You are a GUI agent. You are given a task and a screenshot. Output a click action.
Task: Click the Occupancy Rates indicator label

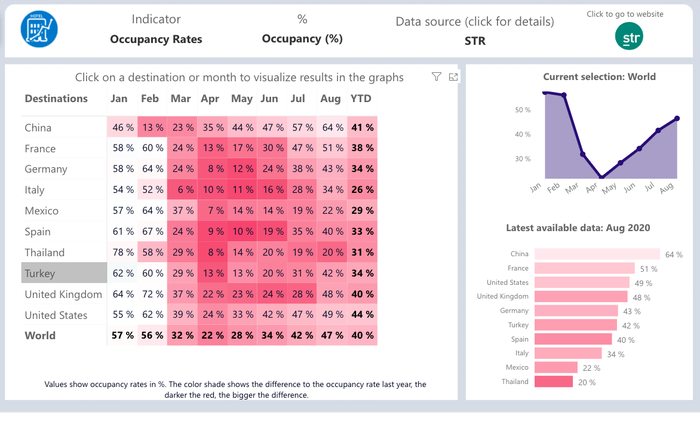[156, 39]
